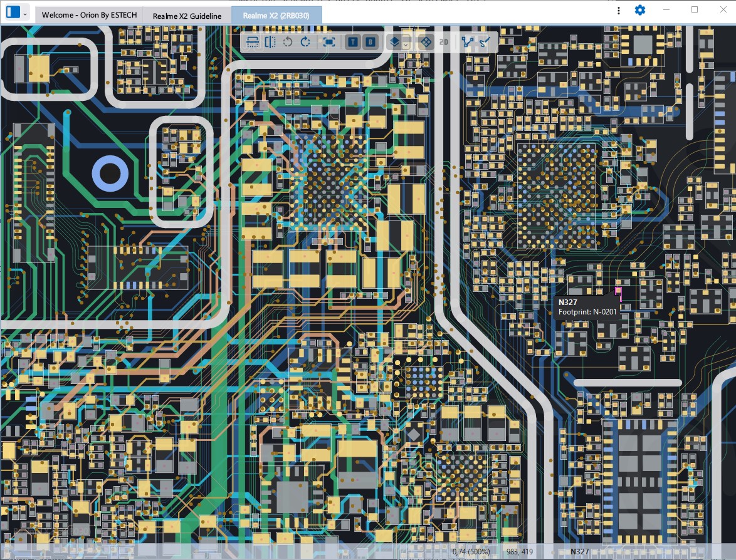736x560 pixels.
Task: Click the flip board vertically icon
Action: tap(253, 42)
